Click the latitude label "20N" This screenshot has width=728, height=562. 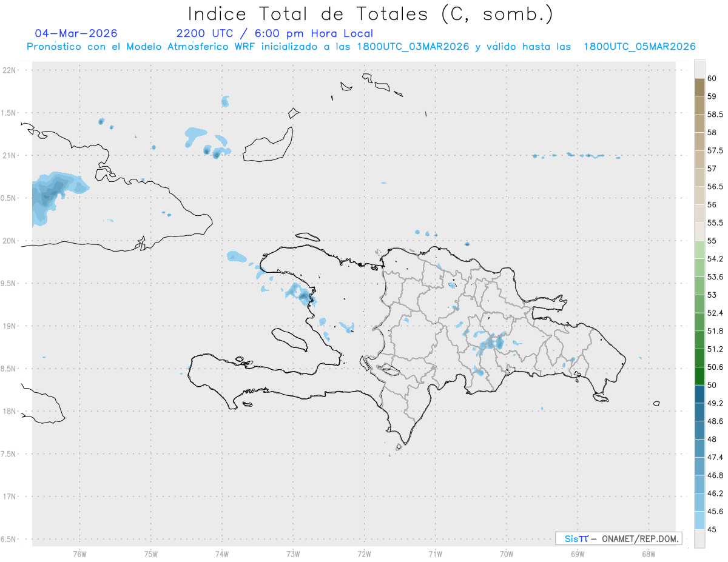coord(10,241)
